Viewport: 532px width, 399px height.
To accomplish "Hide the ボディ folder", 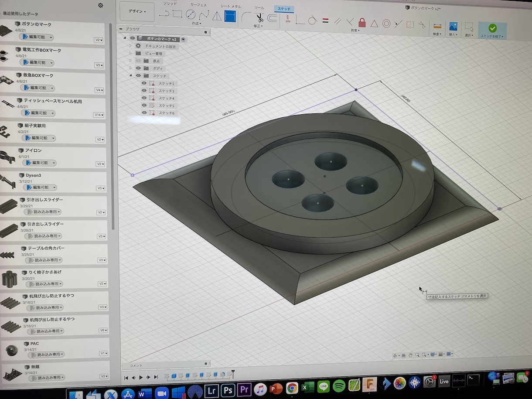I will click(139, 68).
